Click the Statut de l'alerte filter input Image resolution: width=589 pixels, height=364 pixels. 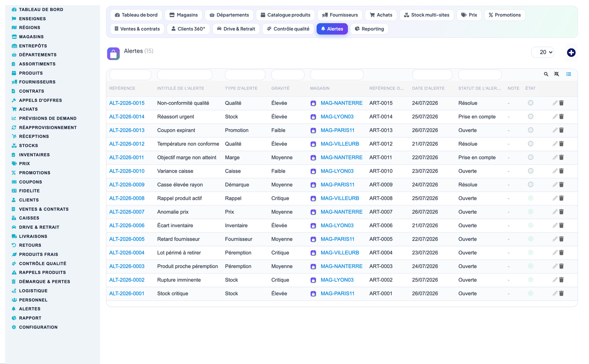pyautogui.click(x=480, y=75)
